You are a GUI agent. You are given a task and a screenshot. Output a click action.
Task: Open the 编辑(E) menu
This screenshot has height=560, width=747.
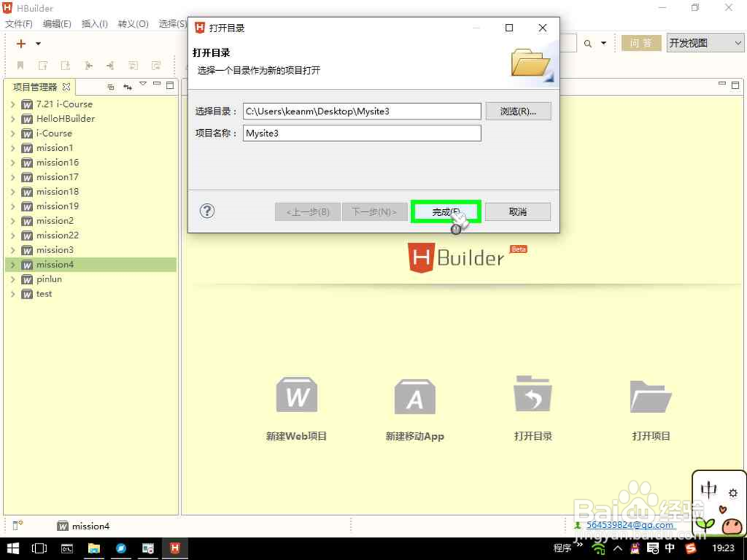coord(57,24)
